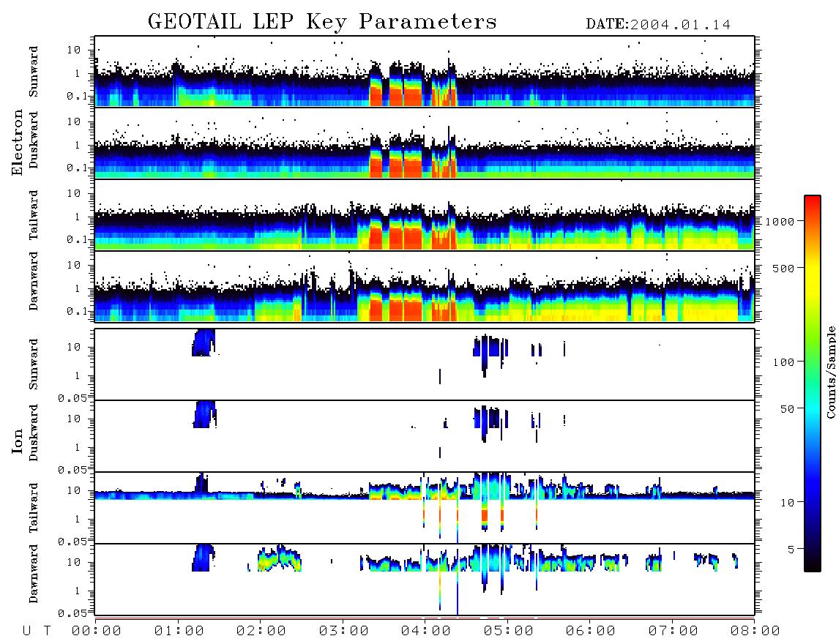Click the Electron Sunward spectrogram panel
The image size is (836, 644).
coord(425,72)
